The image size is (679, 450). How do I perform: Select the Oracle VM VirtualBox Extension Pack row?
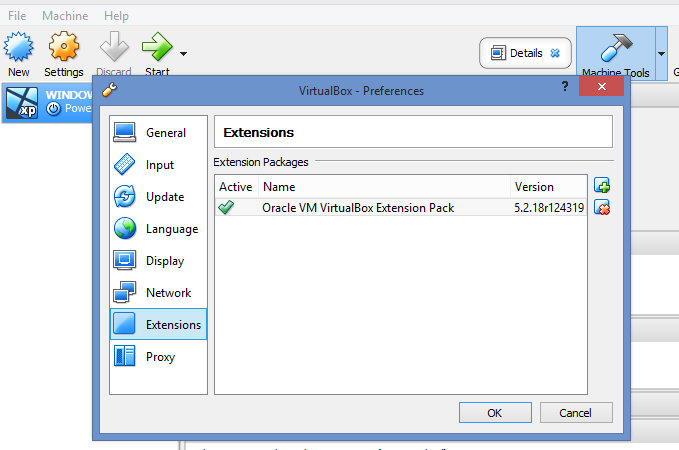click(x=401, y=207)
